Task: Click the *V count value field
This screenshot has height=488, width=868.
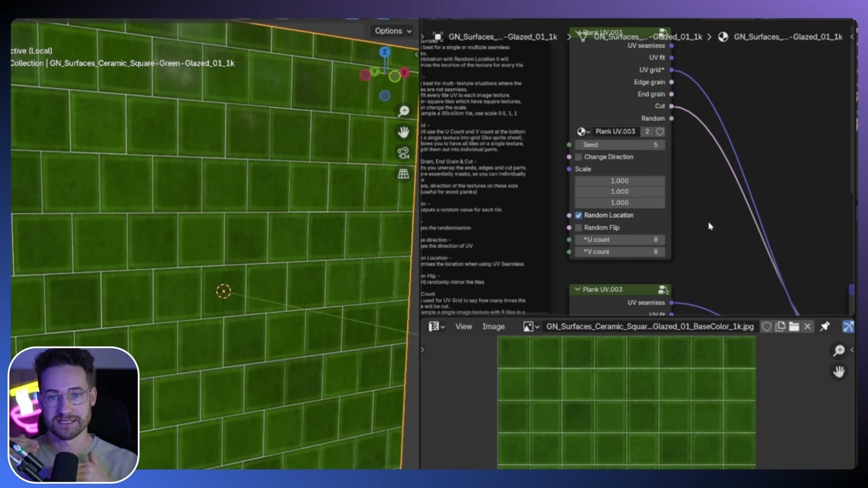Action: pos(619,252)
